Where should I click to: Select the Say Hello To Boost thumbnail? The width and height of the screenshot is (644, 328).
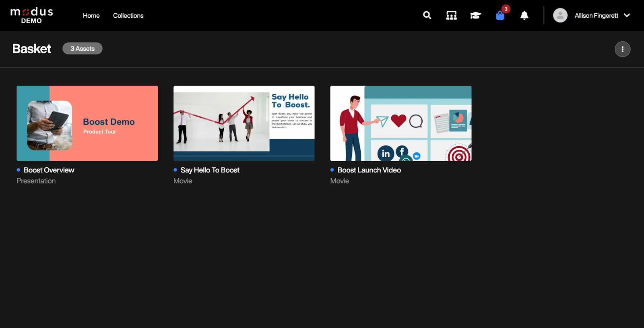tap(244, 123)
